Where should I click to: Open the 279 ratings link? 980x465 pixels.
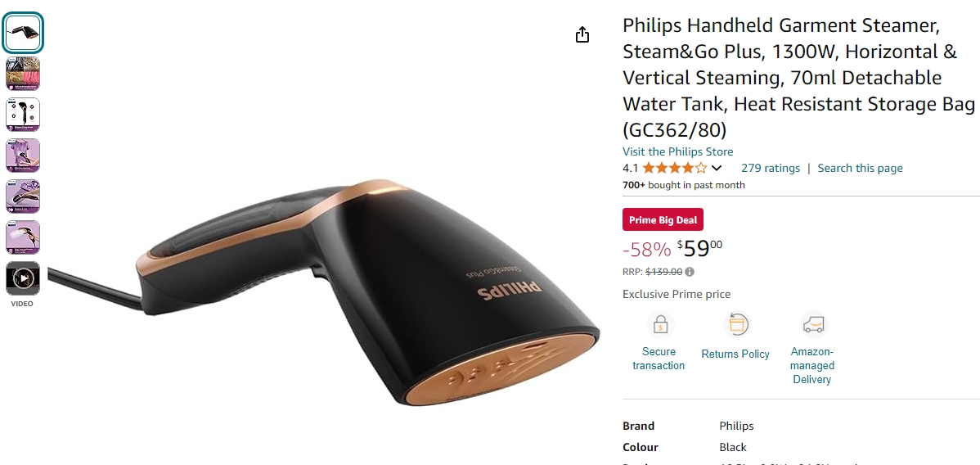(x=770, y=168)
